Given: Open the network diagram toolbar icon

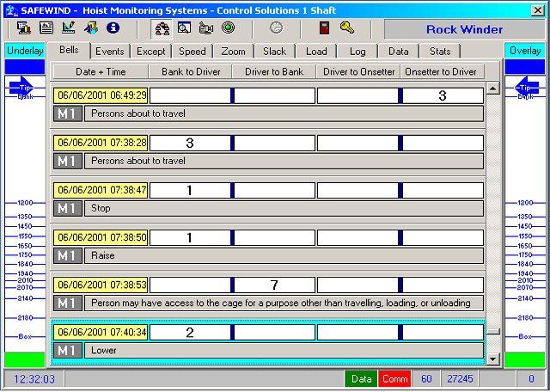Looking at the screenshot, I should tap(162, 28).
